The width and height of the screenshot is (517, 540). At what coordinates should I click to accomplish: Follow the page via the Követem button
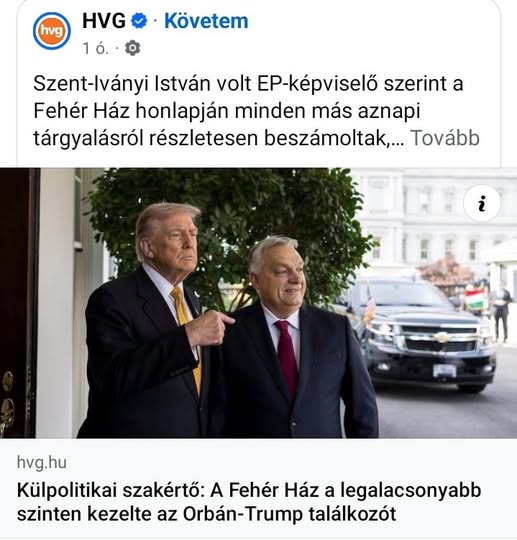click(x=206, y=21)
